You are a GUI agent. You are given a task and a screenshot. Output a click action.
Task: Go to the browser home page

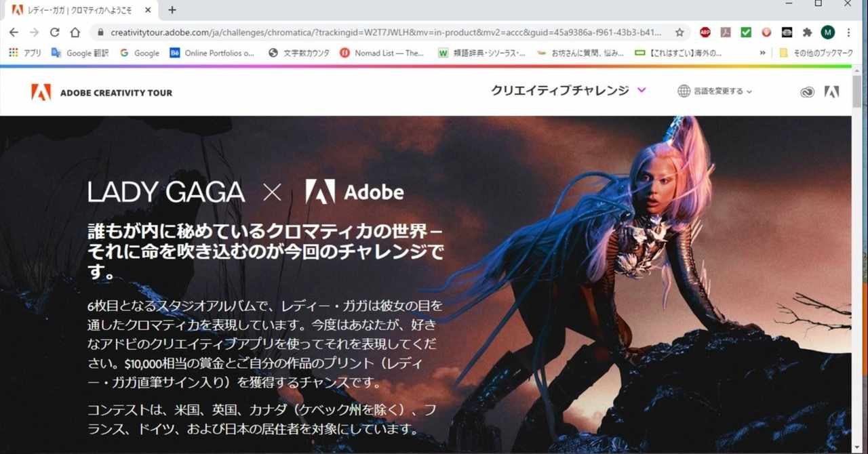(x=75, y=32)
